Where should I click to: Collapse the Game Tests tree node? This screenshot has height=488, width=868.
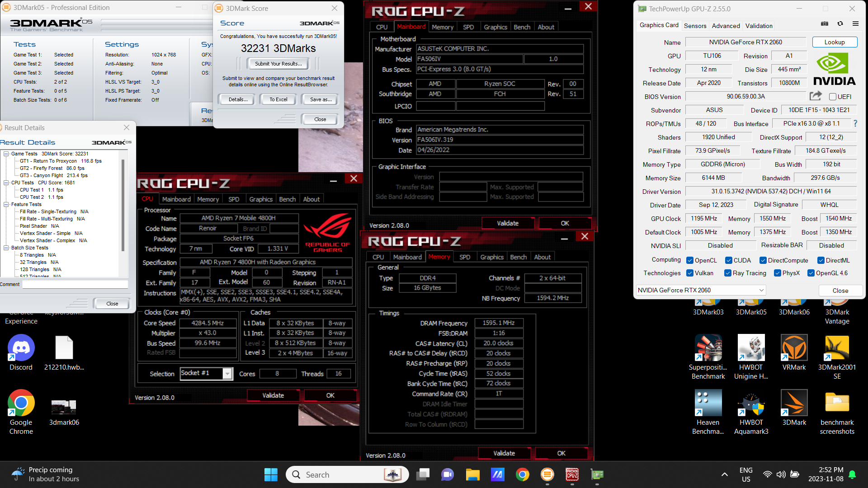coord(6,154)
